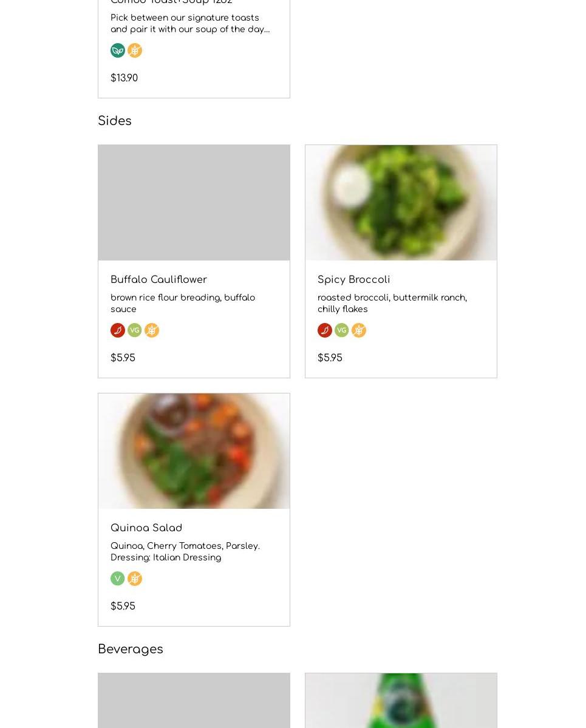Click the red spicy chili icon on Spicy Broccoli
This screenshot has height=728, width=586.
(325, 330)
